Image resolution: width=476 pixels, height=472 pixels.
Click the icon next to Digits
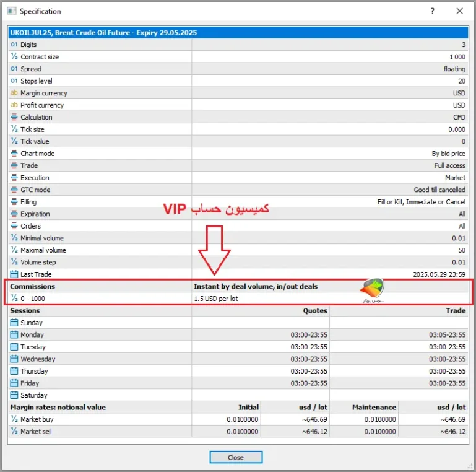point(14,45)
